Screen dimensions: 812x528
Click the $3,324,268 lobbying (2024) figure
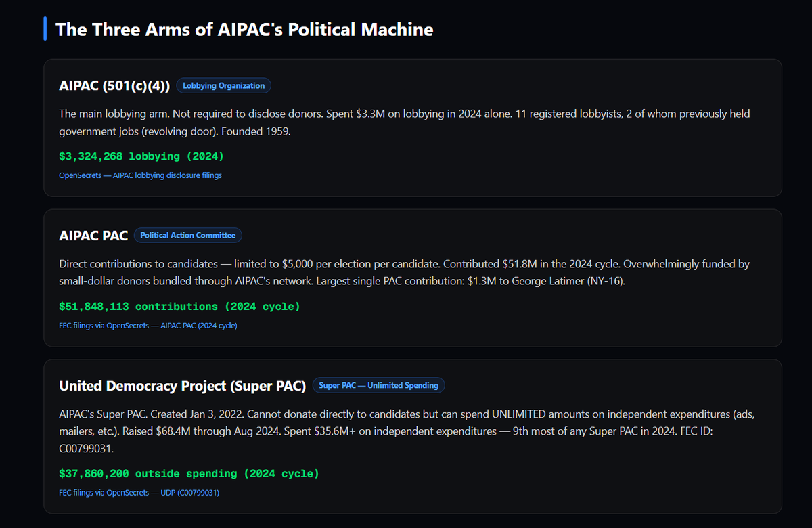[x=141, y=156]
